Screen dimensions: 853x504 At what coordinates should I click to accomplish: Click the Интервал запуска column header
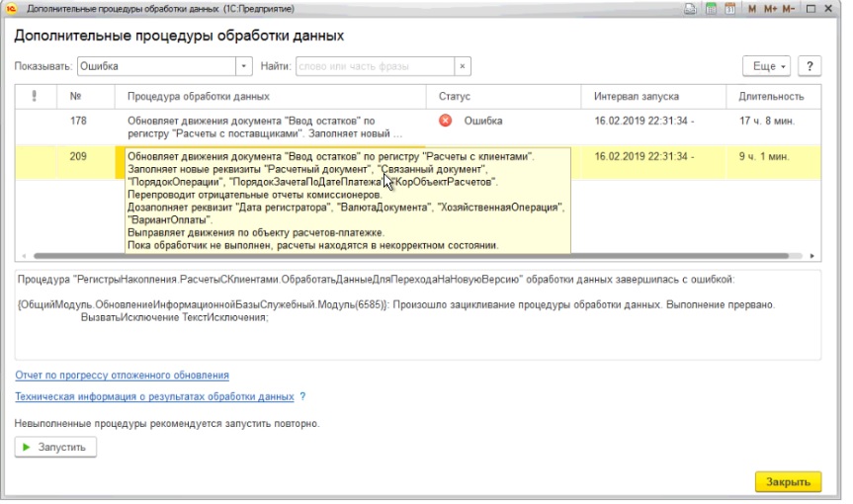(636, 97)
